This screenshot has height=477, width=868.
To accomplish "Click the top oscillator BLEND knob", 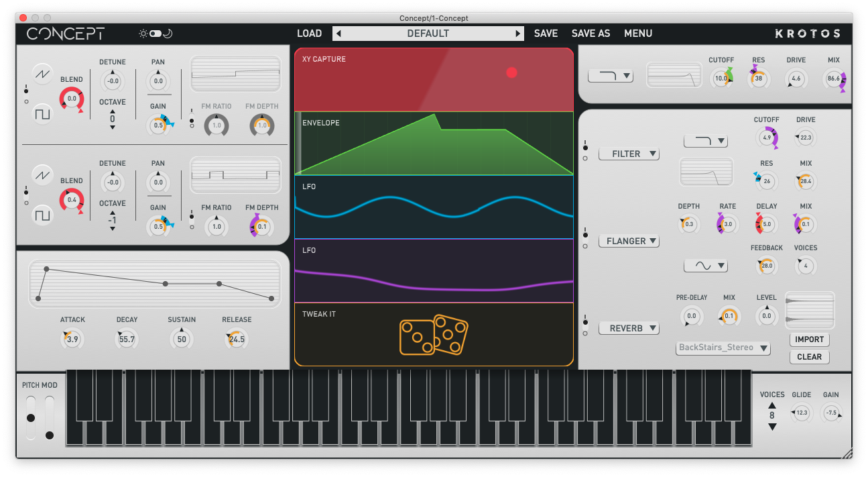I will point(72,99).
